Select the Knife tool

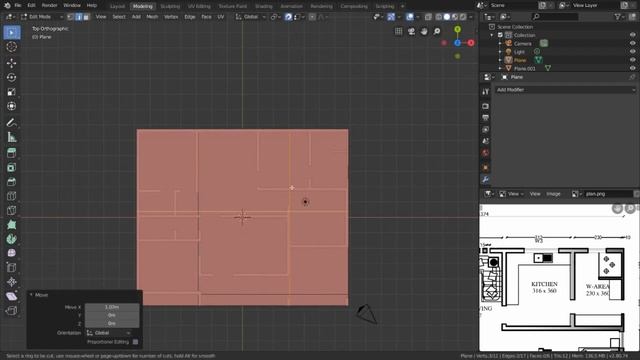pyautogui.click(x=11, y=210)
